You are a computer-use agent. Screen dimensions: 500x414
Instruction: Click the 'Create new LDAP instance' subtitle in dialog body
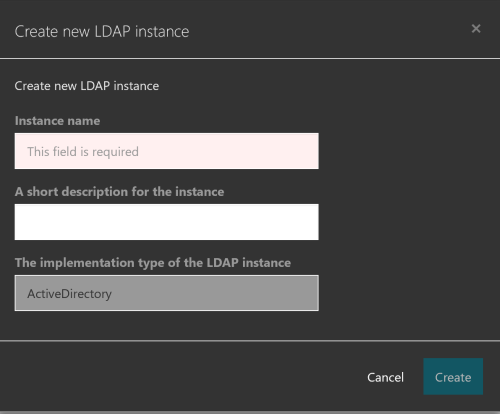pyautogui.click(x=87, y=86)
